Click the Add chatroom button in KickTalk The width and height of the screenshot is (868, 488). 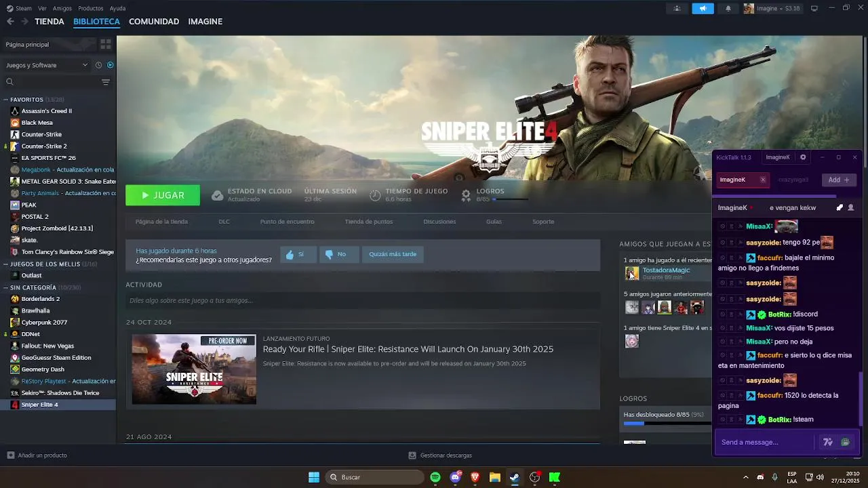click(839, 180)
